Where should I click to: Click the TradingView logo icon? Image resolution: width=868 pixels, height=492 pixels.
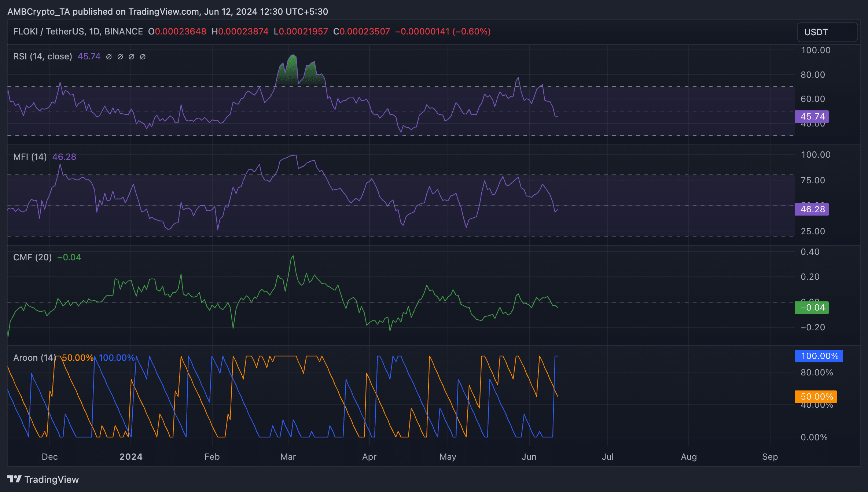pos(14,479)
